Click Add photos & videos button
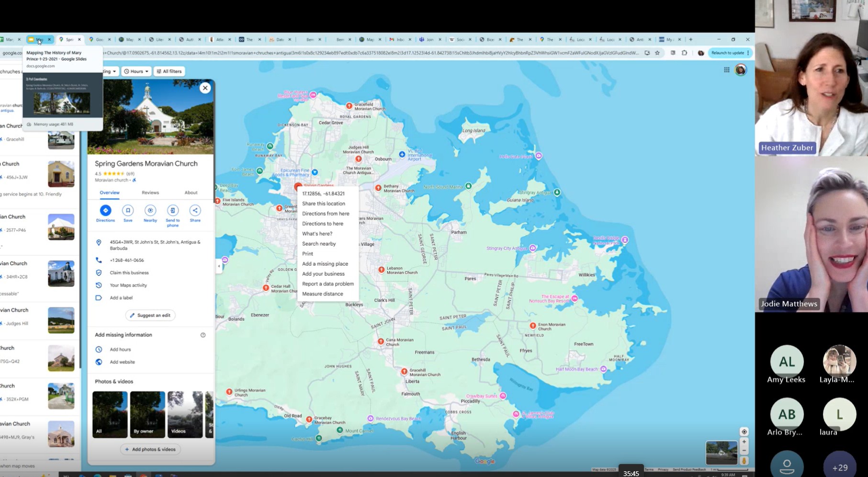The width and height of the screenshot is (868, 477). 150,450
